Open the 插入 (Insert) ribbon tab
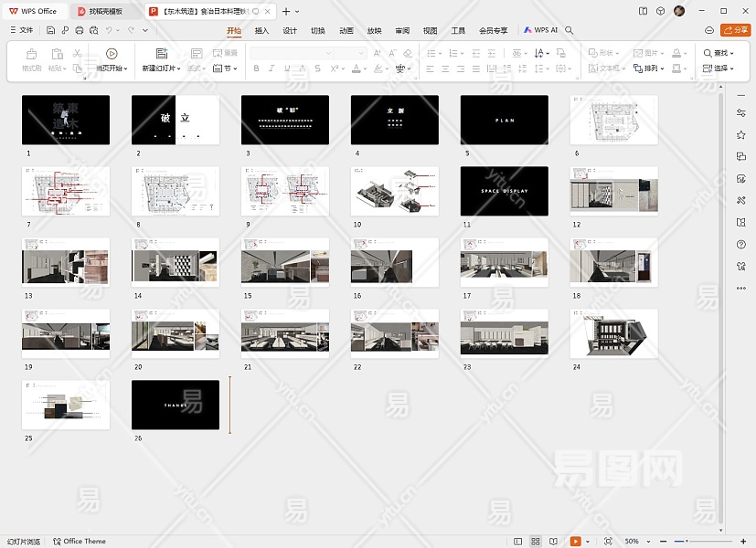This screenshot has width=756, height=548. point(261,30)
